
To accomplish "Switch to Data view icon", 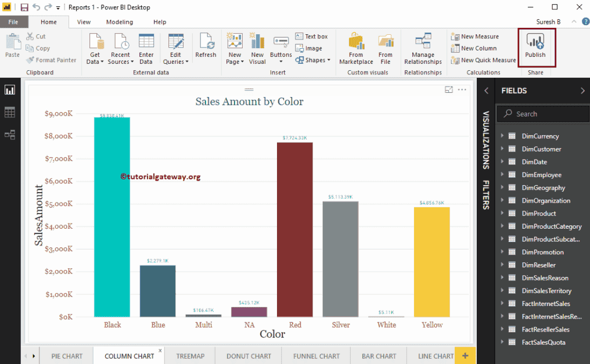I will (10, 112).
